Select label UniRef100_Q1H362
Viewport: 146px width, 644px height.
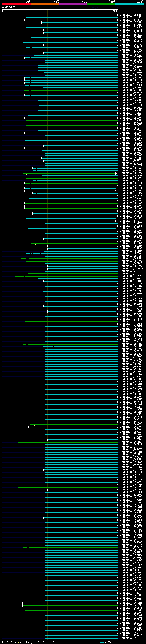point(131,369)
